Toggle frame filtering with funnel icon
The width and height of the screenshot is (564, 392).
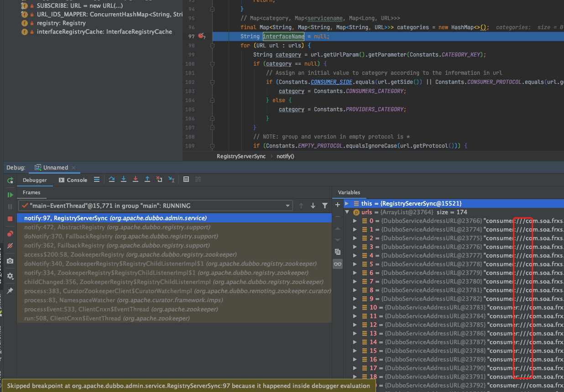click(x=324, y=206)
